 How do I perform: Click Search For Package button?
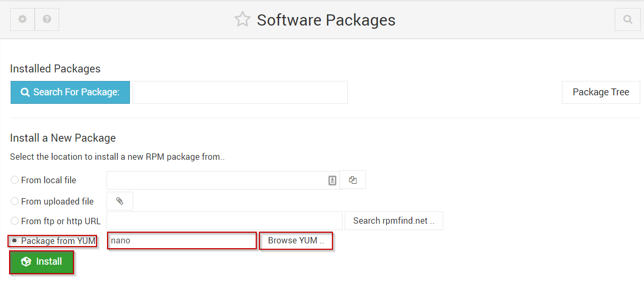tap(70, 92)
